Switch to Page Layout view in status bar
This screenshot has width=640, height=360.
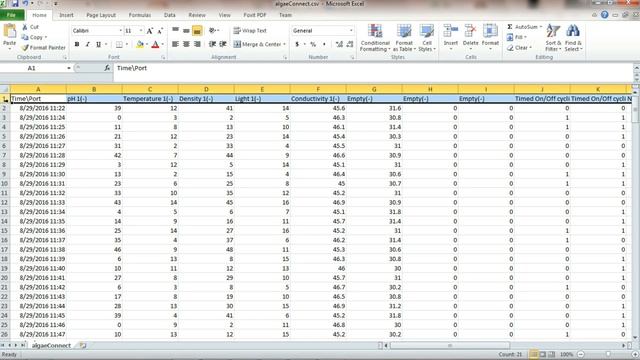pos(542,354)
